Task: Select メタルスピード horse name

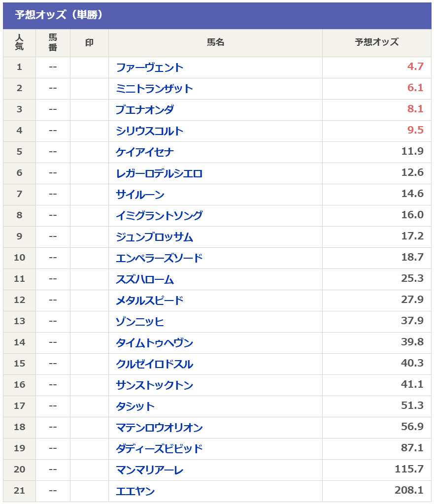Action: click(x=149, y=301)
